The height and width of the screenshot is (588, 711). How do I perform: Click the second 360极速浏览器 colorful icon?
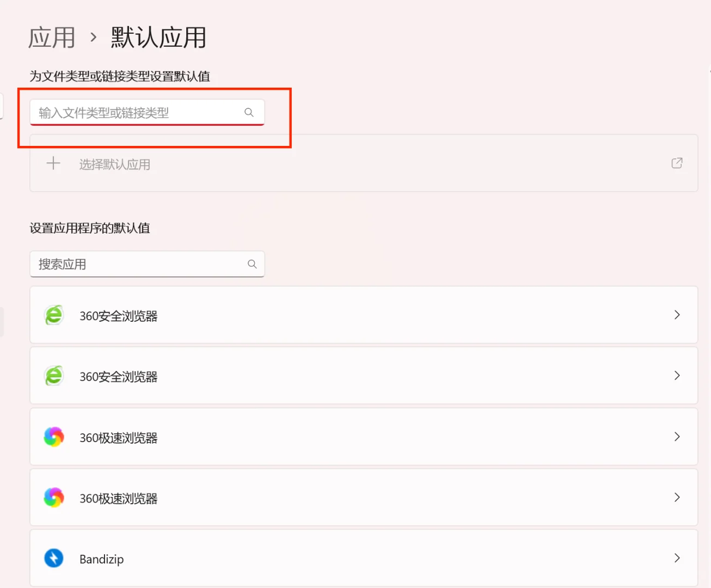coord(54,498)
